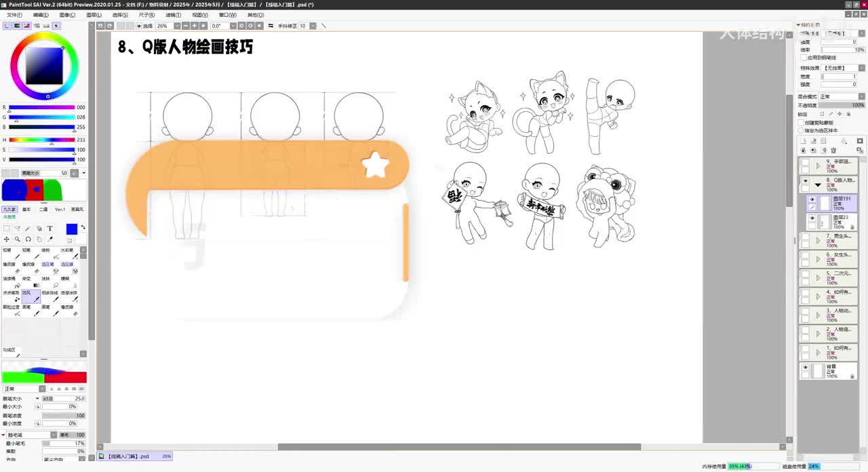The height and width of the screenshot is (472, 868).
Task: Select the 点点笔刷 brush preset
Action: [x=12, y=296]
